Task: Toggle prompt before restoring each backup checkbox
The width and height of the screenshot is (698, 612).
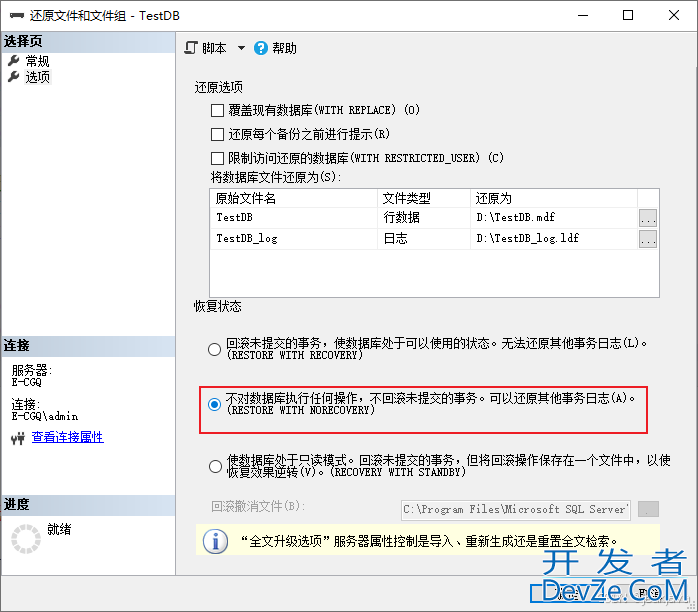Action: (217, 134)
